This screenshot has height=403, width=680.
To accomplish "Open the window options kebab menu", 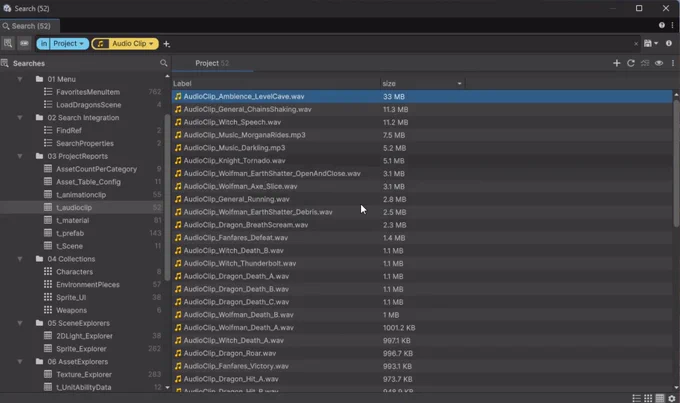I will pos(672,25).
